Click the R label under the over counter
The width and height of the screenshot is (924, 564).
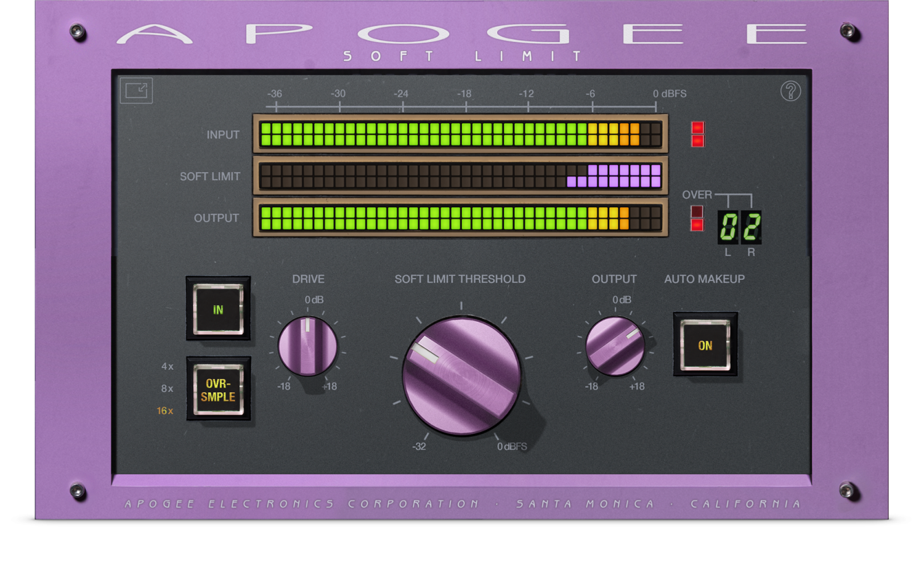[x=752, y=251]
